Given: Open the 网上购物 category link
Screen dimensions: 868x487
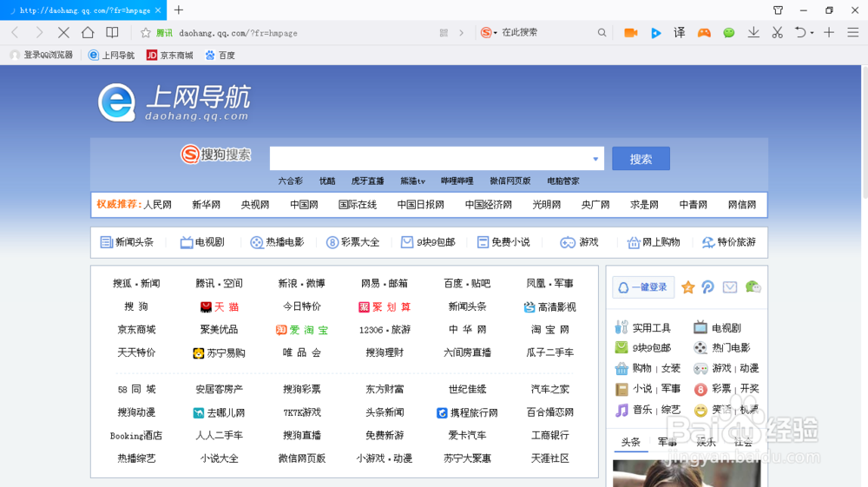Looking at the screenshot, I should pos(654,242).
